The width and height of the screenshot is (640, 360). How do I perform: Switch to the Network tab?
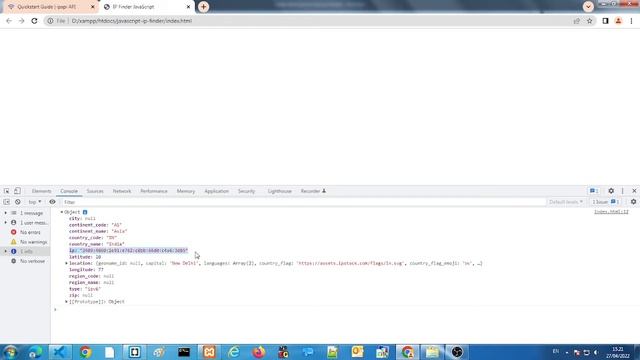(122, 191)
